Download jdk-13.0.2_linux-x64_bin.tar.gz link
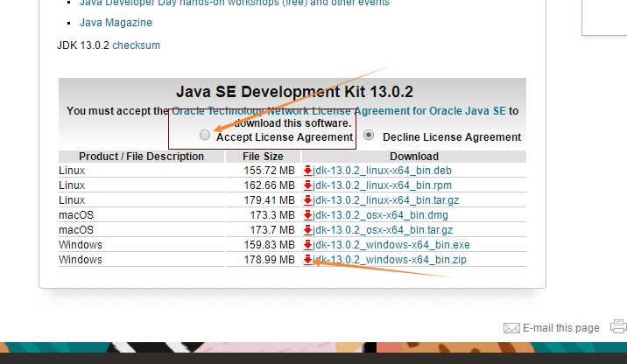Image resolution: width=627 pixels, height=364 pixels. click(385, 200)
